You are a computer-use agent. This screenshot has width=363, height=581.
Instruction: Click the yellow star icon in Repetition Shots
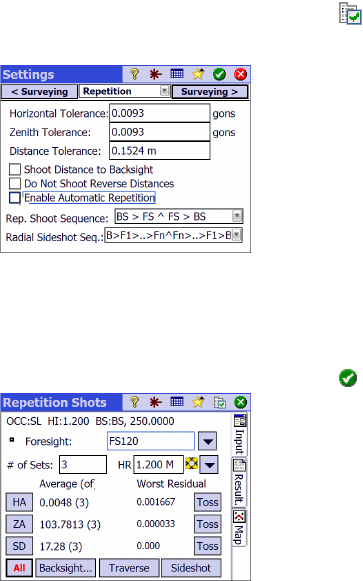(198, 402)
